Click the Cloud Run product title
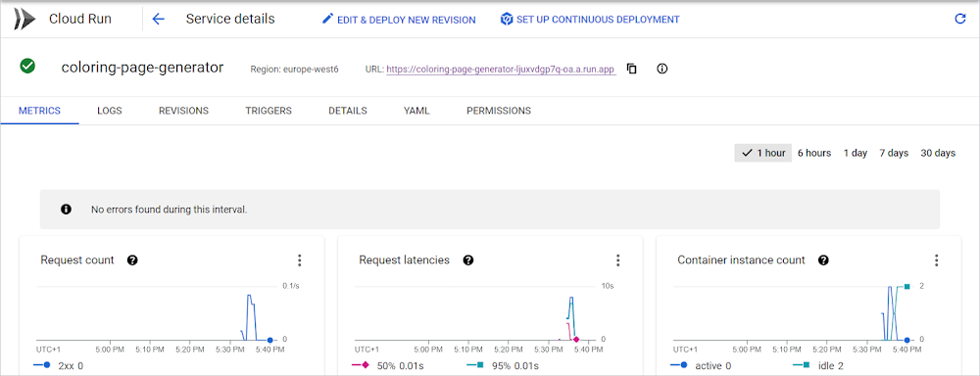The width and height of the screenshot is (980, 376). pyautogui.click(x=80, y=19)
